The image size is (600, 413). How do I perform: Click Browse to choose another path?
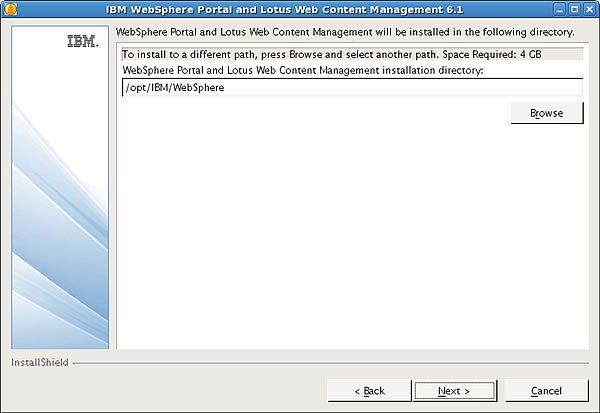547,113
